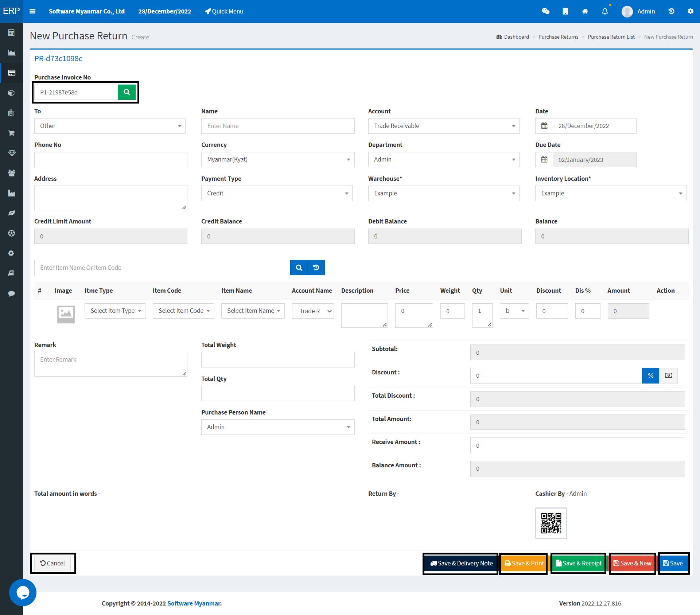This screenshot has width=700, height=615.
Task: Open the calculator icon in top bar
Action: tap(565, 11)
